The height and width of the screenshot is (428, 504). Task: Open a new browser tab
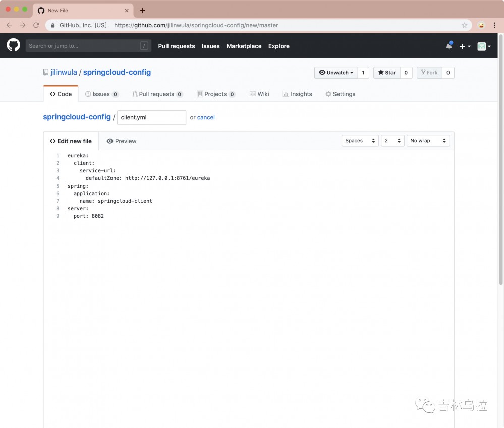(143, 10)
